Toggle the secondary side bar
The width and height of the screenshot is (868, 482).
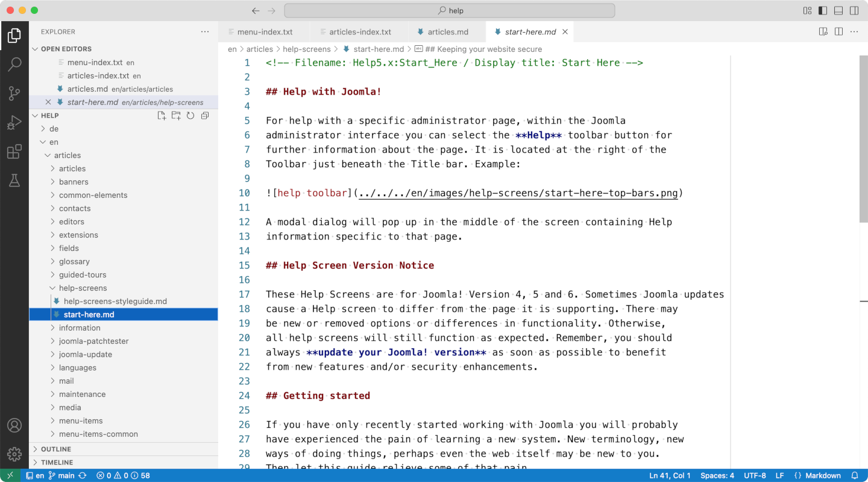point(854,10)
